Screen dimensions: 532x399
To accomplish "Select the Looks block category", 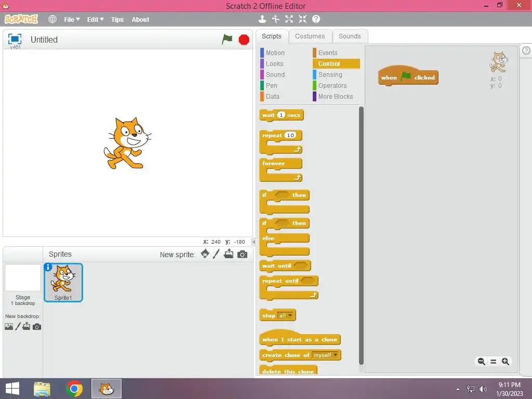I will [274, 64].
